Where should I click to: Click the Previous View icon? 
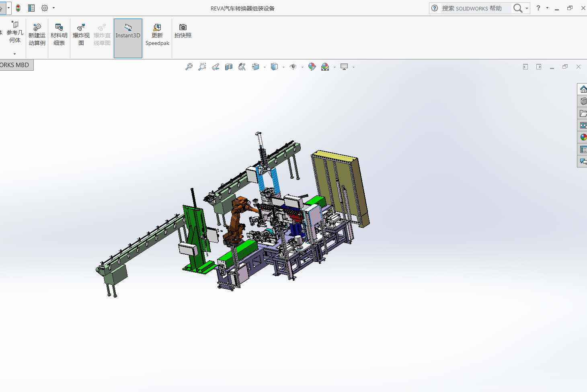pyautogui.click(x=216, y=67)
